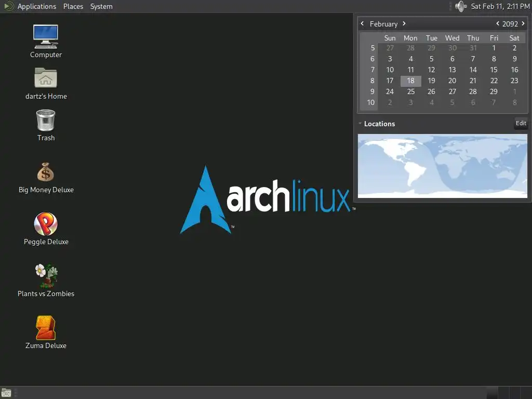532x399 pixels.
Task: Select day 12 in the calendar
Action: (x=431, y=70)
